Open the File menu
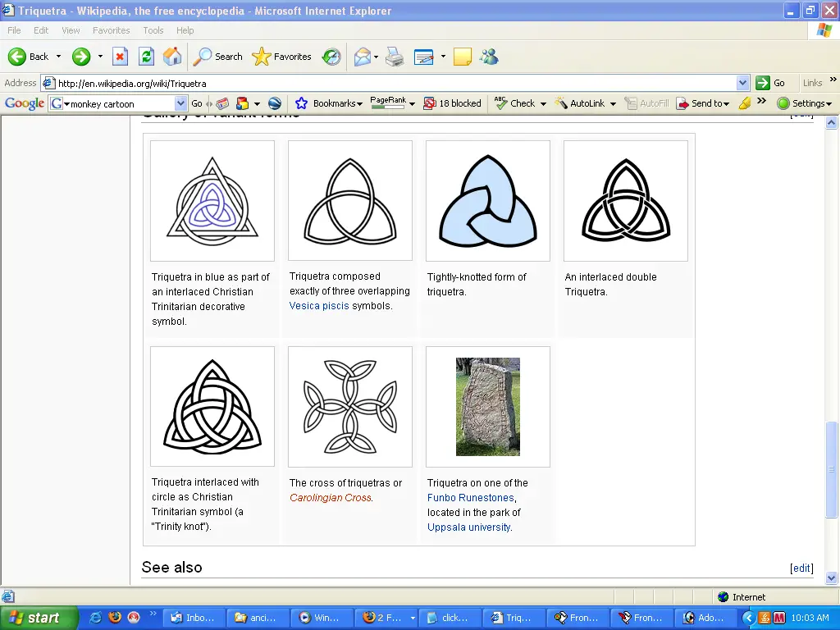 click(x=14, y=30)
